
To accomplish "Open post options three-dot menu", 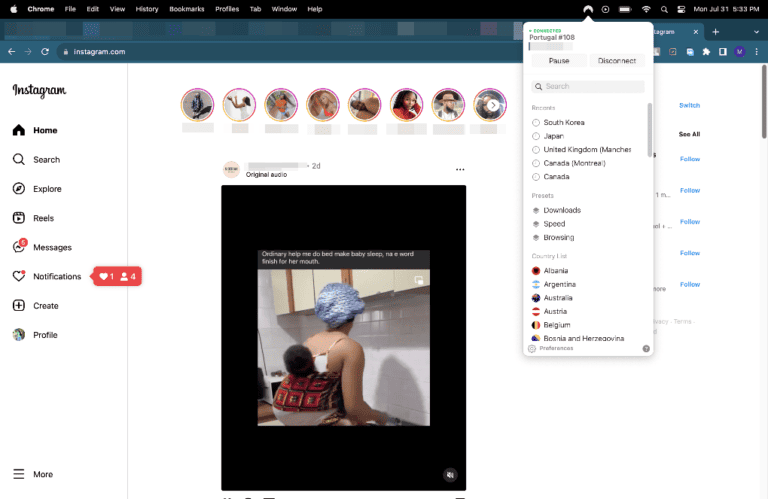I will 460,169.
